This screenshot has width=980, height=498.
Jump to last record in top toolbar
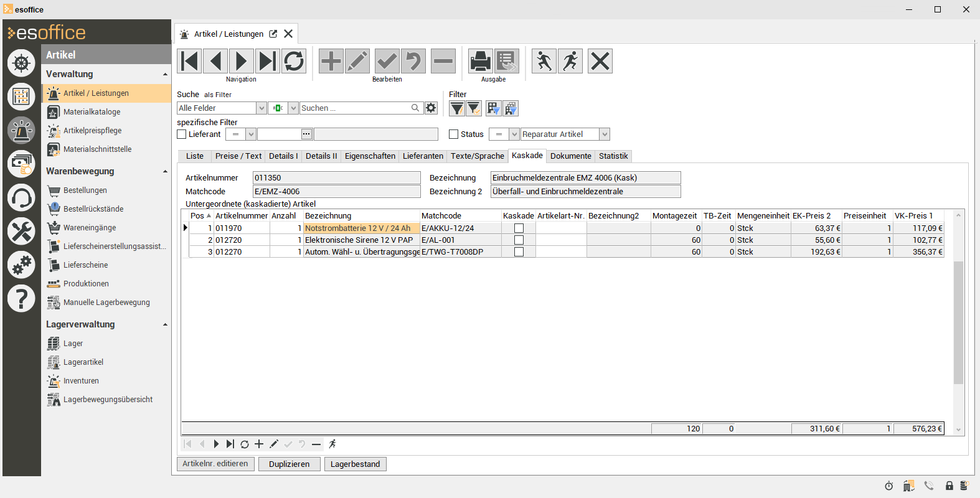268,61
